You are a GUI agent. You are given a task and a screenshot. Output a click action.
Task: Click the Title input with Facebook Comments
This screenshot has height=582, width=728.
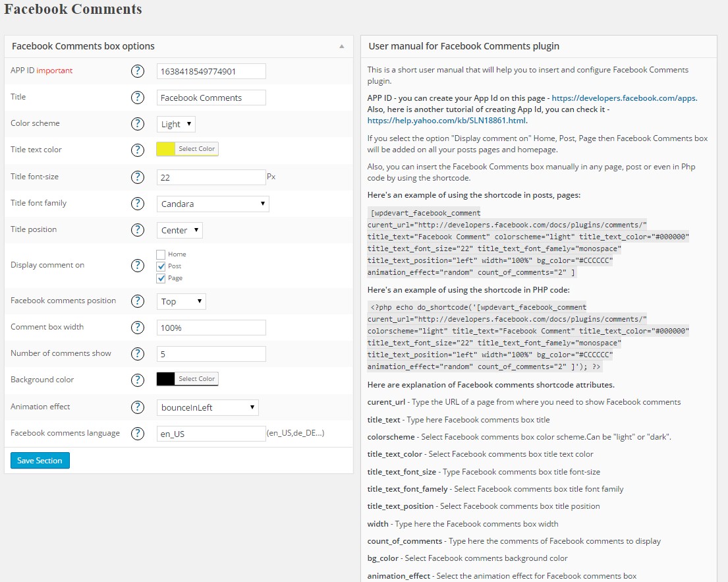click(x=211, y=98)
